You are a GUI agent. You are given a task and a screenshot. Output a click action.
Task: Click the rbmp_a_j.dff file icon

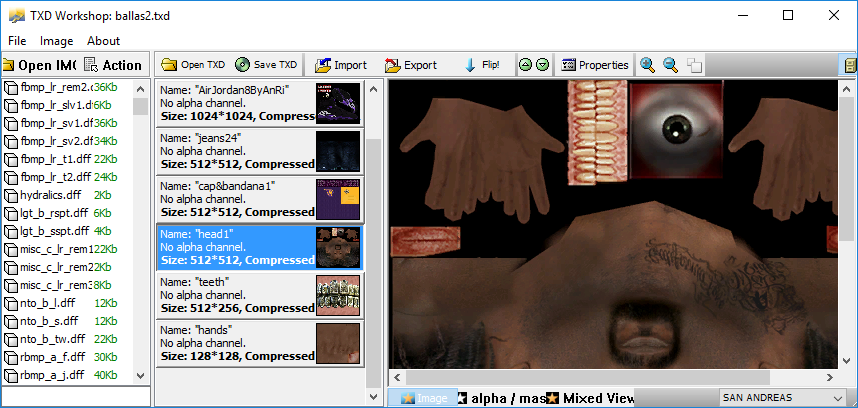pos(11,375)
